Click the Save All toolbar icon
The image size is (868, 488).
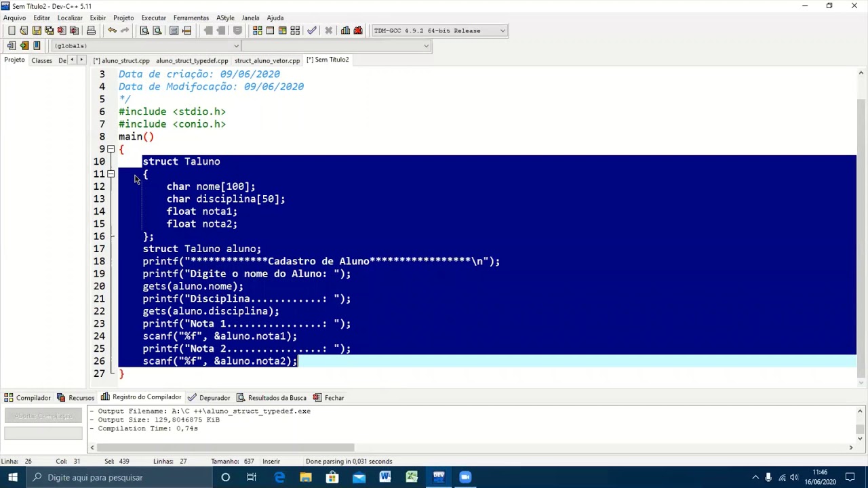coord(49,30)
